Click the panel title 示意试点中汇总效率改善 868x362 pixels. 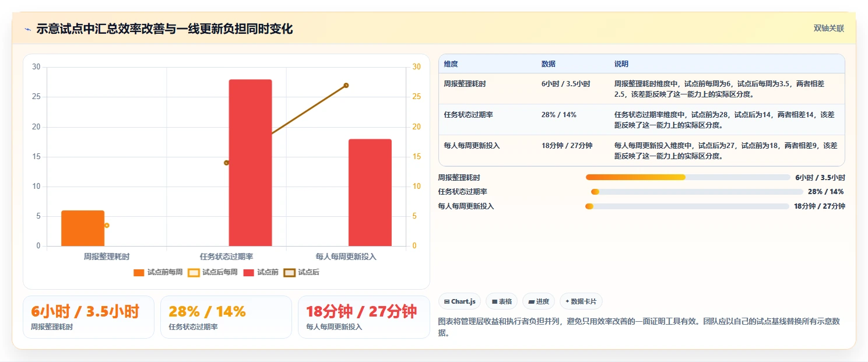pyautogui.click(x=164, y=29)
